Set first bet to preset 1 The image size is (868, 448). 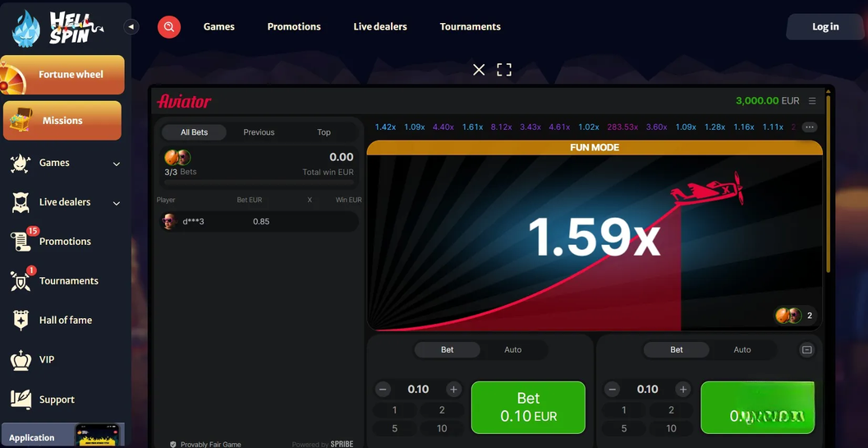(395, 410)
